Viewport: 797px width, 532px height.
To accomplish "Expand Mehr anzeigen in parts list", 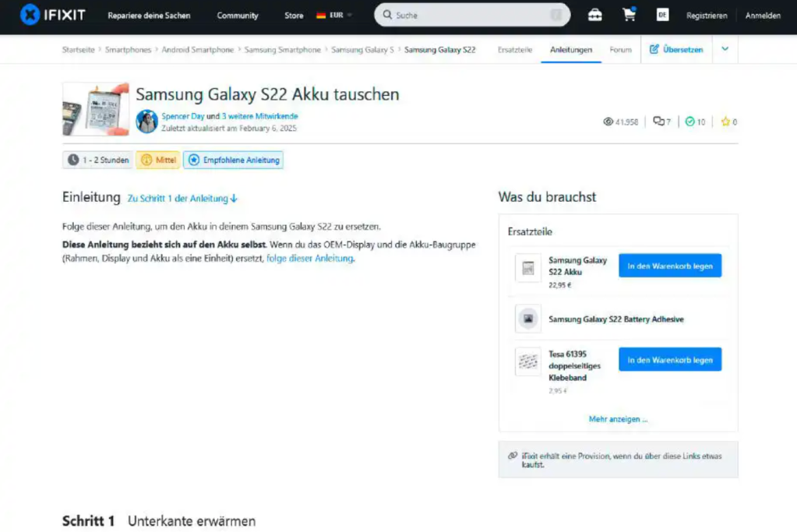I will [618, 419].
